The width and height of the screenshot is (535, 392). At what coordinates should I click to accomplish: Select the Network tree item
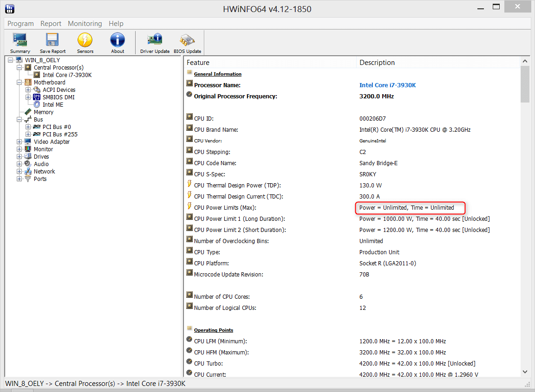click(45, 172)
